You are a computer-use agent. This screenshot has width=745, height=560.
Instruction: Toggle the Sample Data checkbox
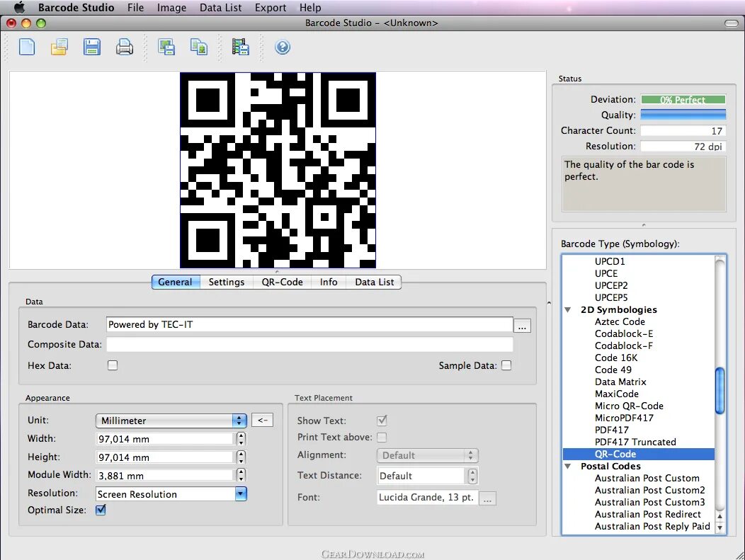(x=507, y=365)
